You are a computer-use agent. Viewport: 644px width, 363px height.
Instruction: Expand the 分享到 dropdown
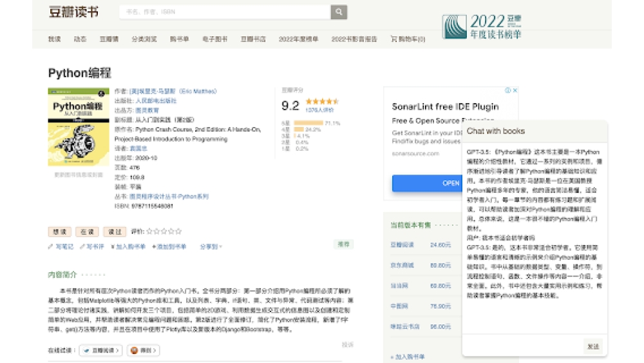tap(211, 247)
